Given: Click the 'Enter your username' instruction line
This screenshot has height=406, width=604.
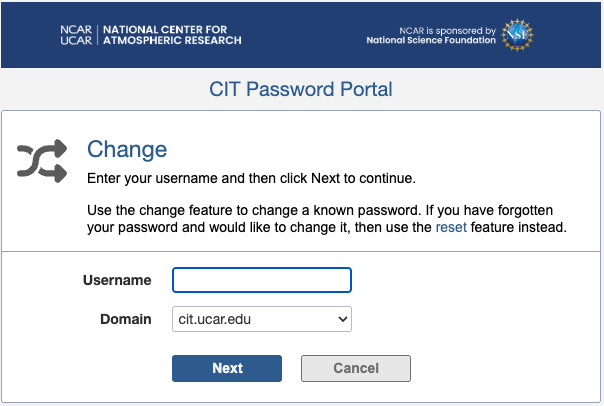Looking at the screenshot, I should (251, 178).
